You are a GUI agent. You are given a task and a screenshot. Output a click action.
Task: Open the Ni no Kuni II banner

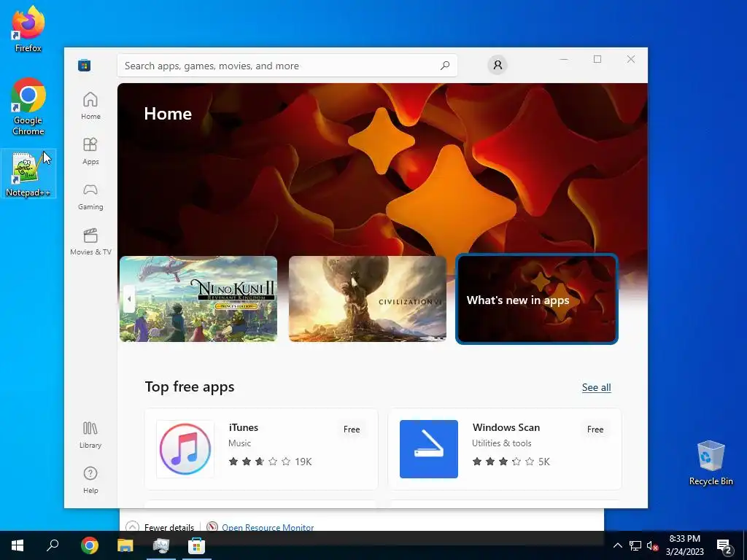[x=198, y=298]
